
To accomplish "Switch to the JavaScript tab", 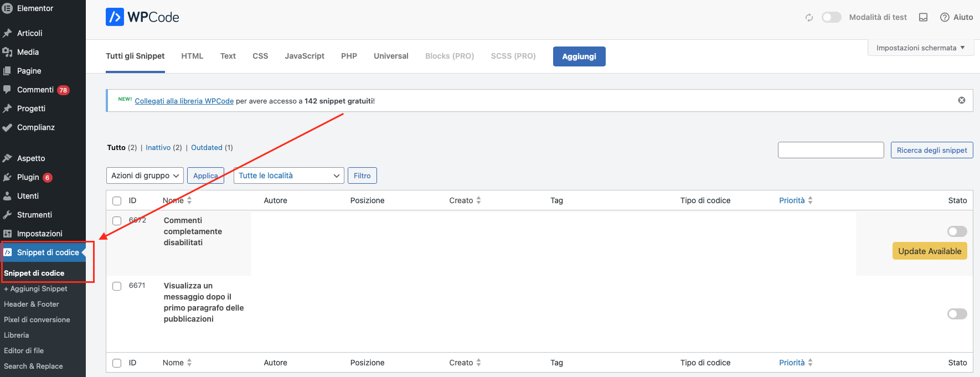I will tap(305, 56).
